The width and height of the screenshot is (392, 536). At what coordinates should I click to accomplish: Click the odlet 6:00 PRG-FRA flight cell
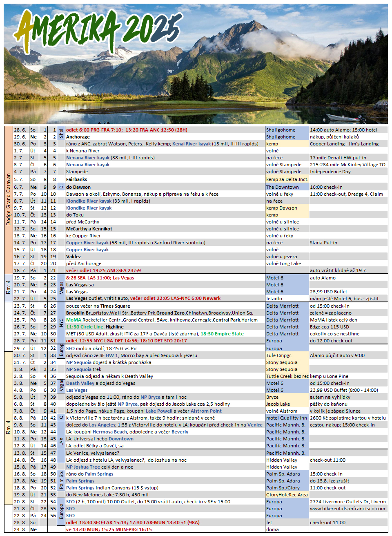click(127, 130)
